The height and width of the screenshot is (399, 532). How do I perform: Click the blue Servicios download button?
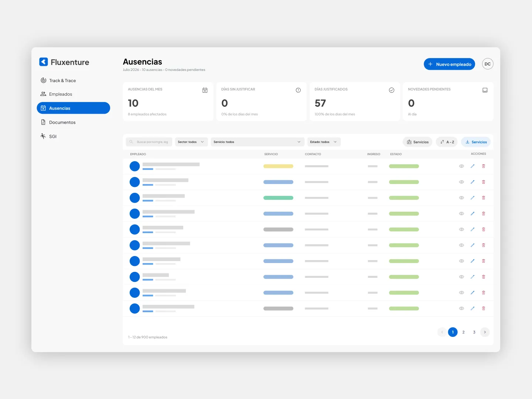[476, 142]
